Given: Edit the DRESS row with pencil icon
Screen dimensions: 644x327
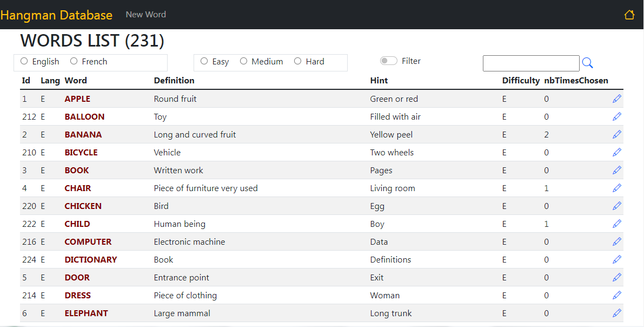Looking at the screenshot, I should pyautogui.click(x=617, y=295).
